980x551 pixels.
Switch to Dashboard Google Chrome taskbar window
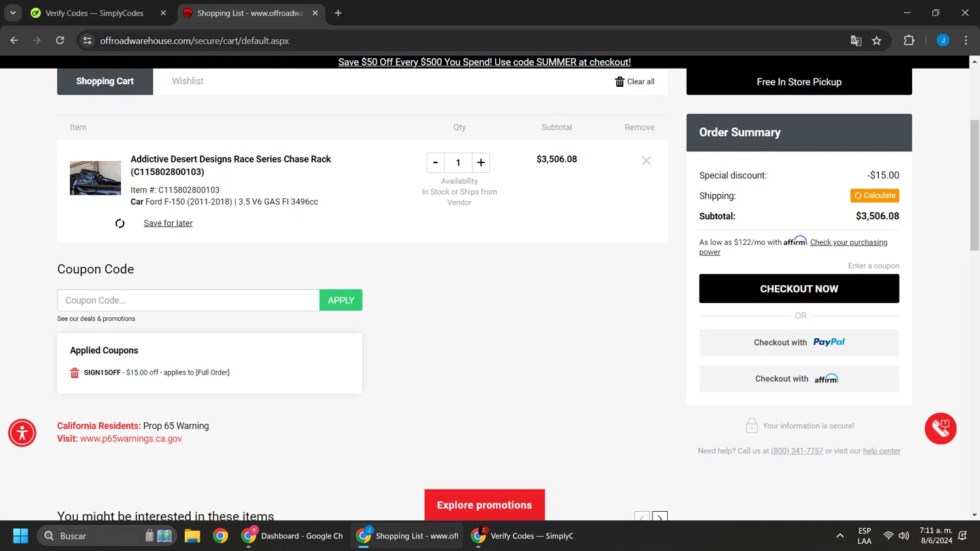pos(292,536)
